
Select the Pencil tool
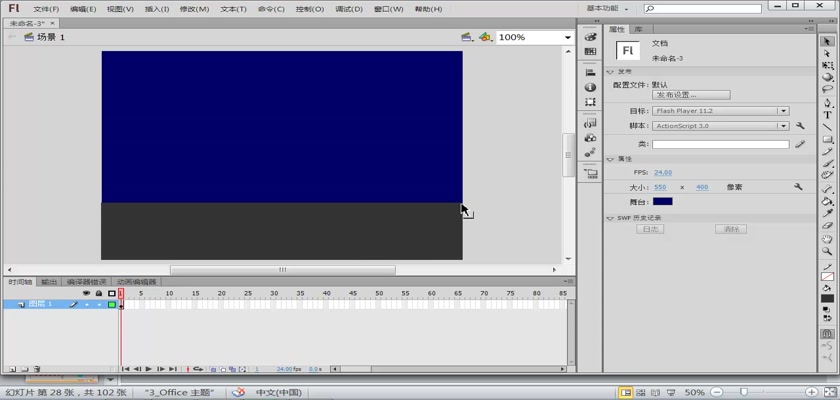pyautogui.click(x=827, y=152)
